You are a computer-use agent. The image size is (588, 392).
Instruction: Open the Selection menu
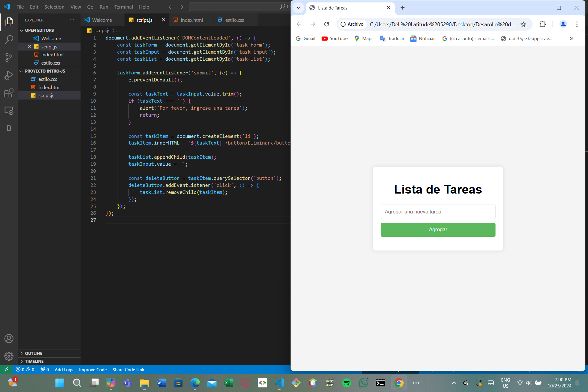[x=54, y=7]
